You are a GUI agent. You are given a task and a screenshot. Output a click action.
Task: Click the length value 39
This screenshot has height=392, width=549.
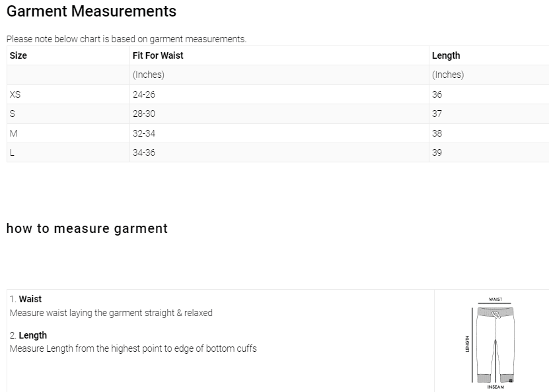[437, 152]
